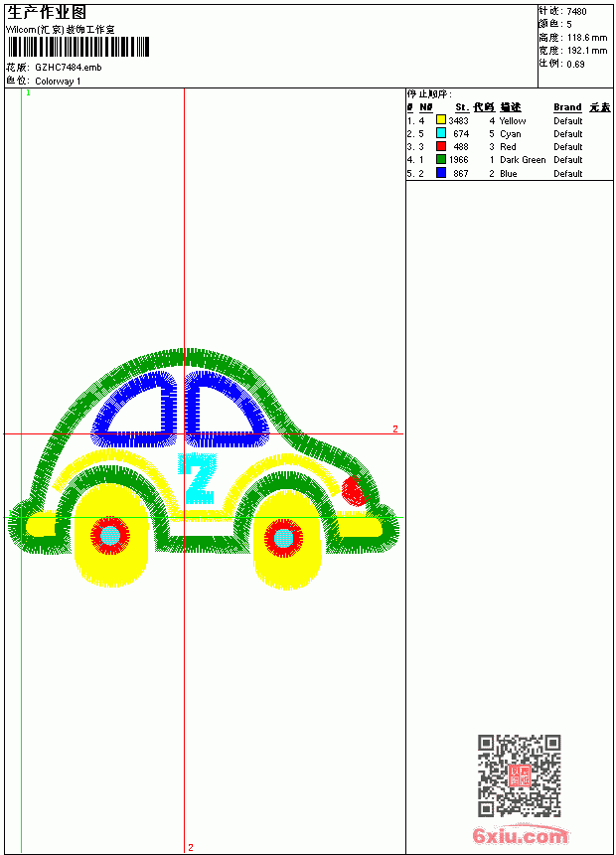Click the cyan hub of the front wheel
The height and width of the screenshot is (855, 616).
tap(283, 538)
